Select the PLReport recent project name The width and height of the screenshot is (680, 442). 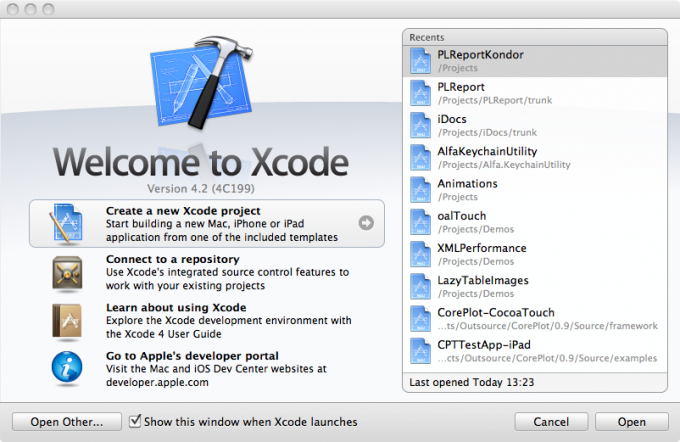[461, 87]
